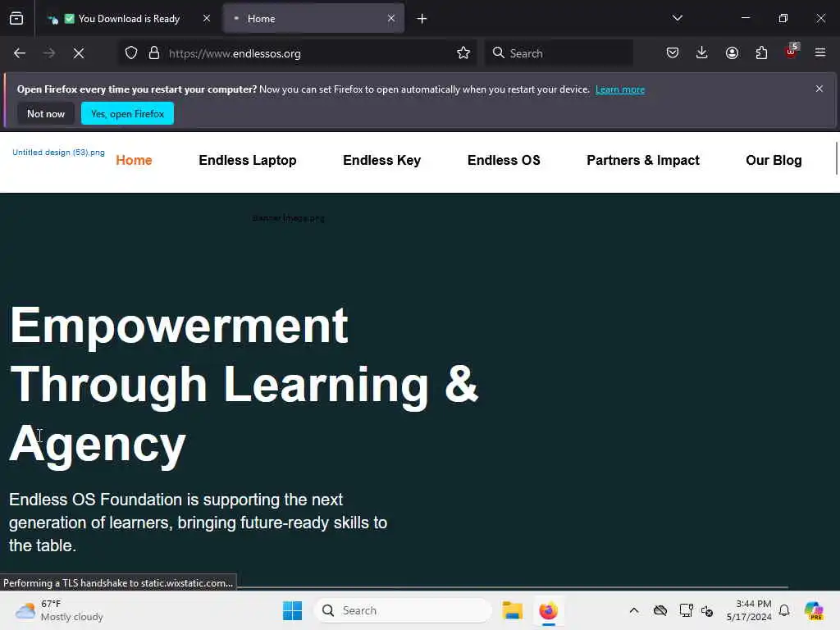
Task: Open Firefox View recent browsing icon
Action: coord(16,18)
